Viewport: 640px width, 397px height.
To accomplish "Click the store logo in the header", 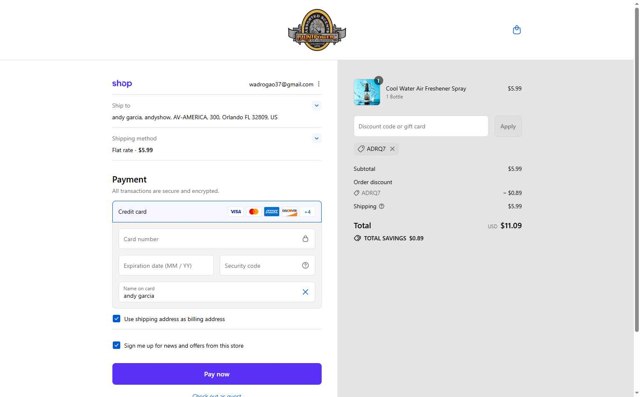I will click(317, 30).
